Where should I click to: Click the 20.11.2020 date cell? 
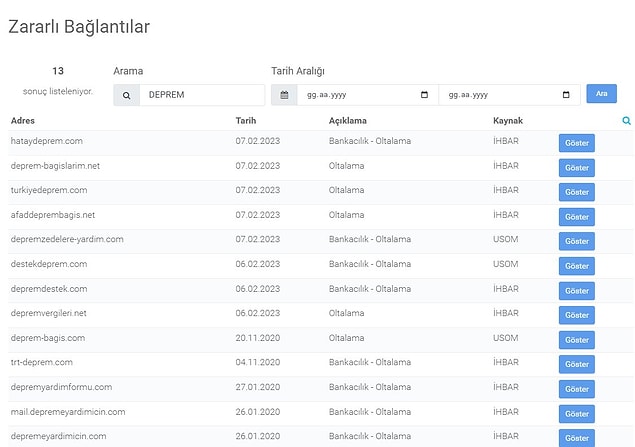(x=258, y=338)
